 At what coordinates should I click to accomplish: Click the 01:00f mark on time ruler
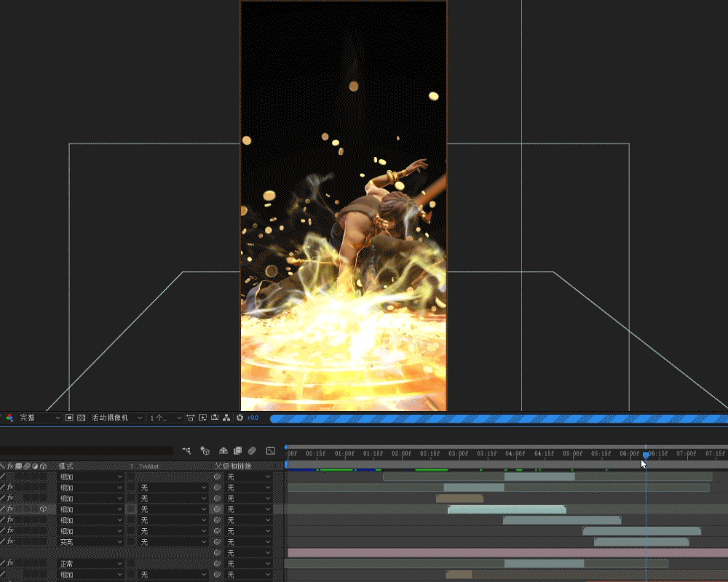(344, 453)
